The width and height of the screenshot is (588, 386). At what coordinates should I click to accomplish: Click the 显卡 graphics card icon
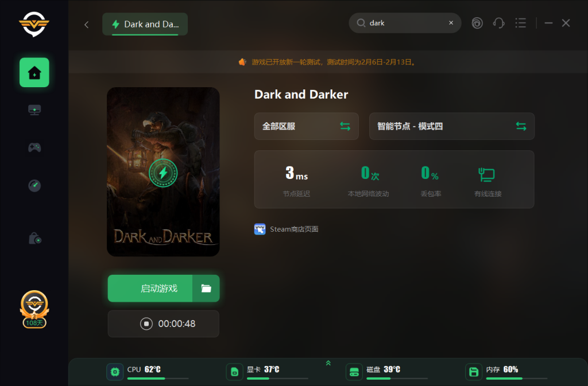[235, 372]
